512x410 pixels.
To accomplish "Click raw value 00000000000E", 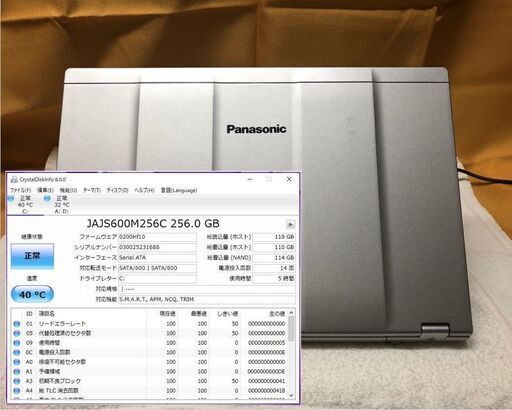I will pyautogui.click(x=267, y=352).
